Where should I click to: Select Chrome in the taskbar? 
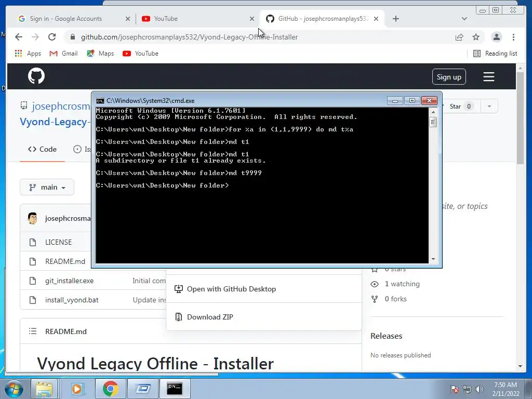(x=110, y=389)
